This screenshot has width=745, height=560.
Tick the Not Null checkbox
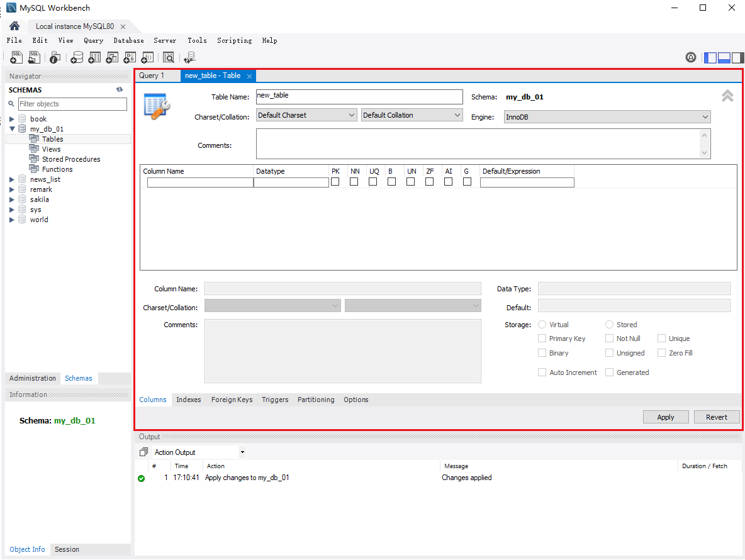pyautogui.click(x=609, y=338)
